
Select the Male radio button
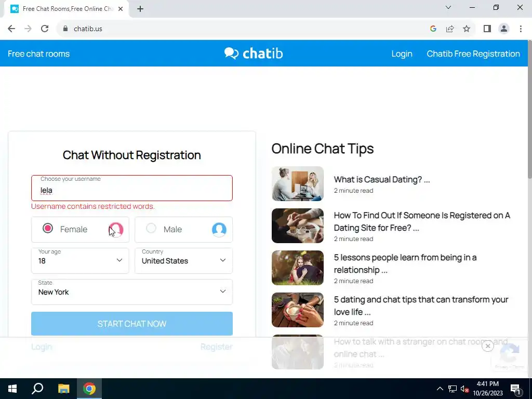click(x=151, y=229)
